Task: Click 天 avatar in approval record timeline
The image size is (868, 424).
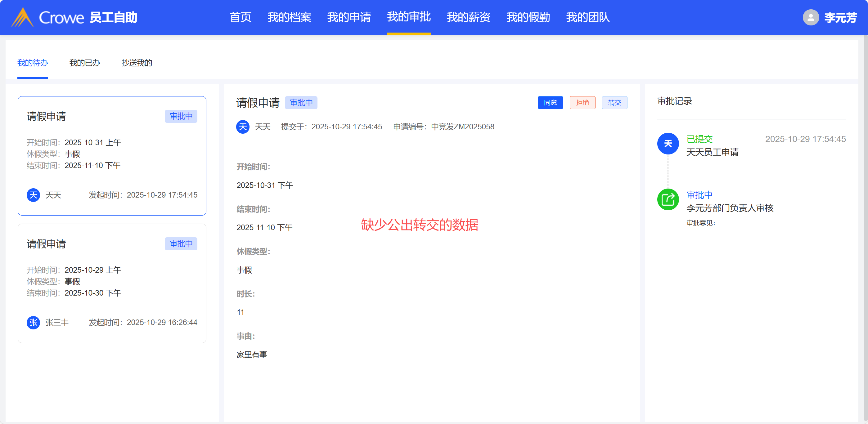Action: click(668, 144)
